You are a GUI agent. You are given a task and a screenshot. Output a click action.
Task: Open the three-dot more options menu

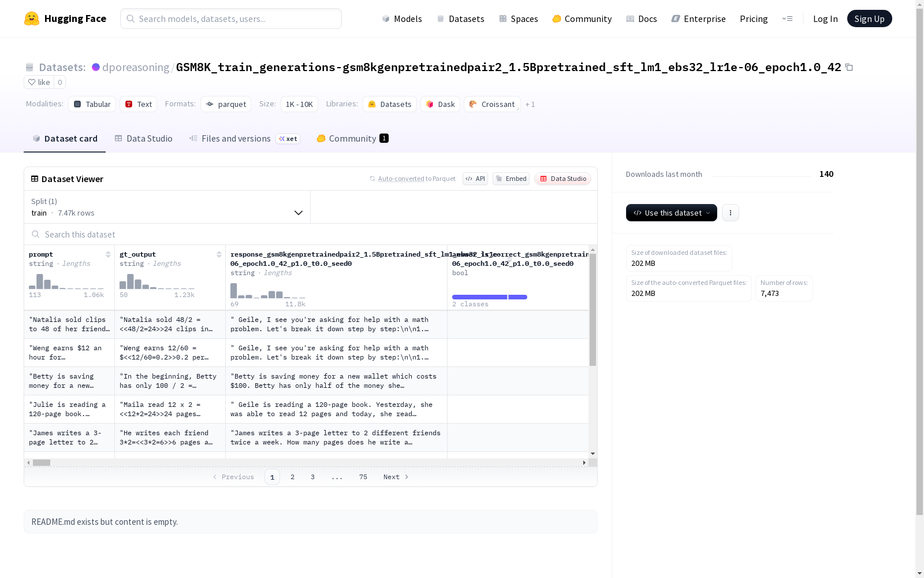(731, 213)
